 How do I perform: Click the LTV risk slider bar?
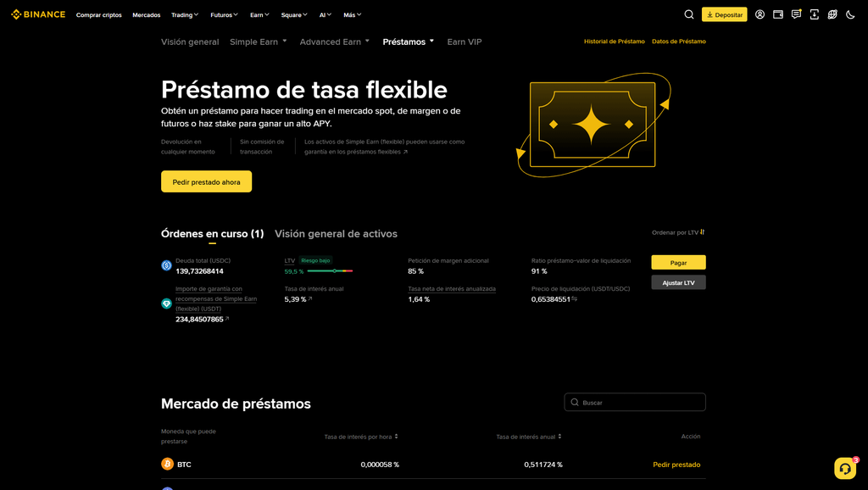coord(330,270)
